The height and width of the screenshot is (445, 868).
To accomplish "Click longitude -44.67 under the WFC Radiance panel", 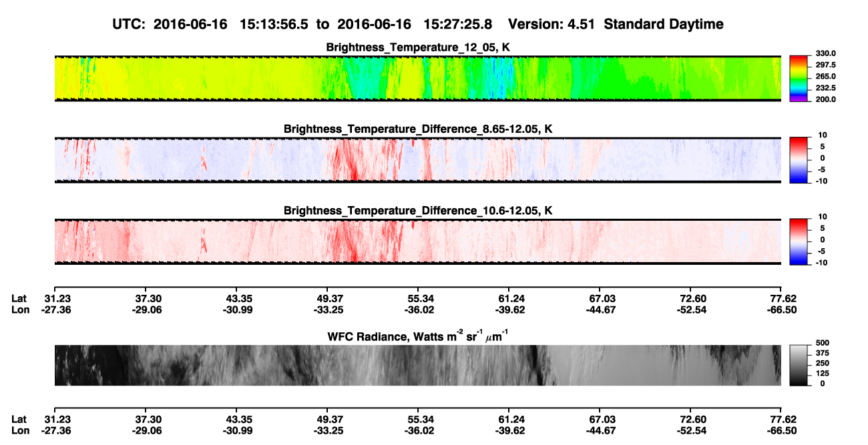I will [x=601, y=431].
